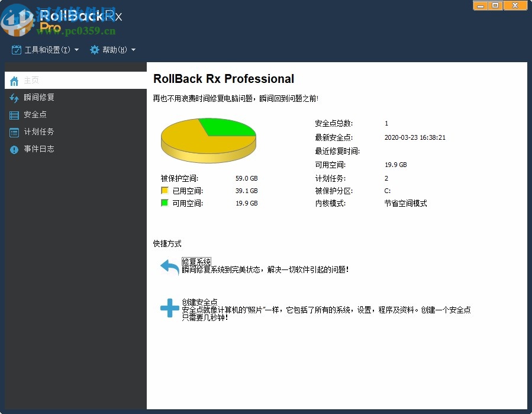The image size is (532, 414).
Task: Open 事件日志 using its exclamation icon
Action: tap(14, 149)
